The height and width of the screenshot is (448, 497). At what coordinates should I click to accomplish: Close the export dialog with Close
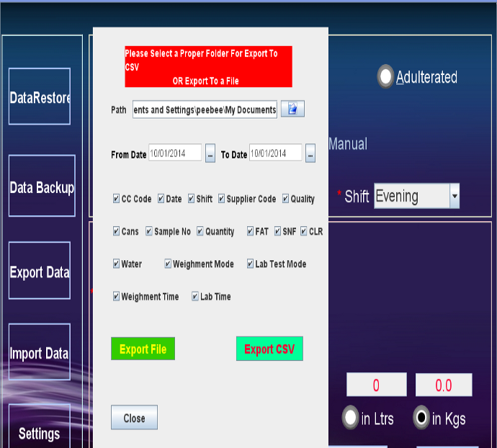[134, 418]
